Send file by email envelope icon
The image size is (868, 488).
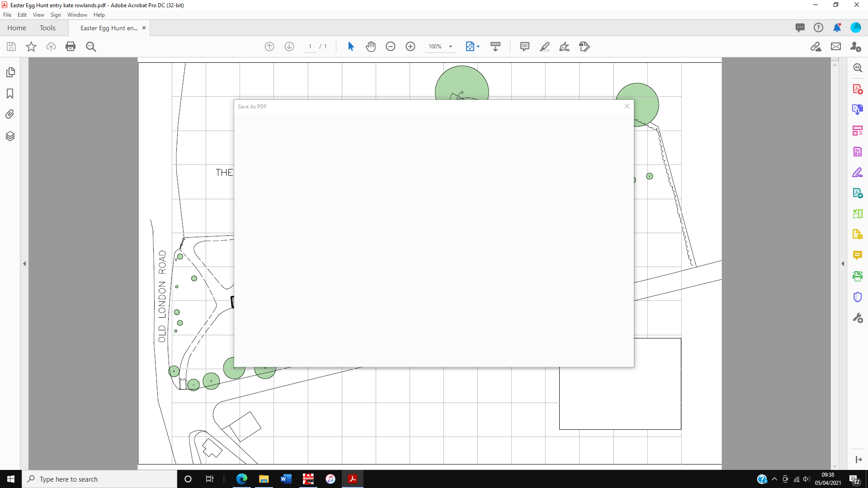(835, 47)
